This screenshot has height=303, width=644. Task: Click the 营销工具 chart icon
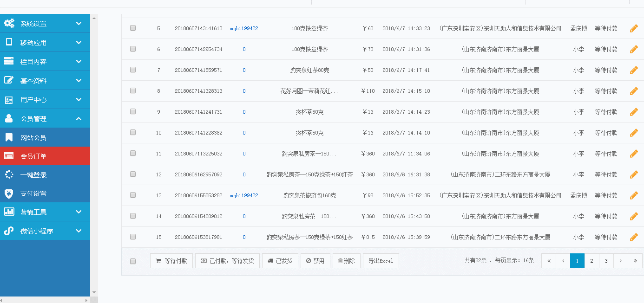[9, 212]
